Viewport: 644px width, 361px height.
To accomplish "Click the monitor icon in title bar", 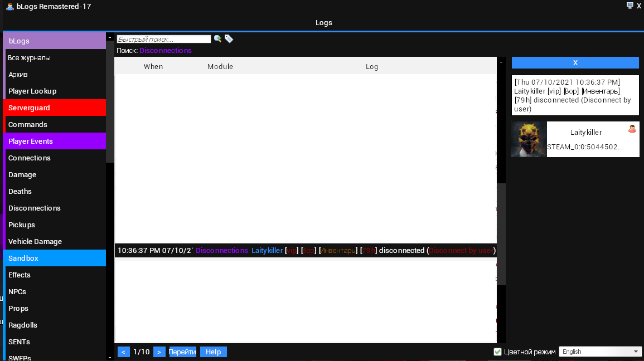I will coord(630,6).
